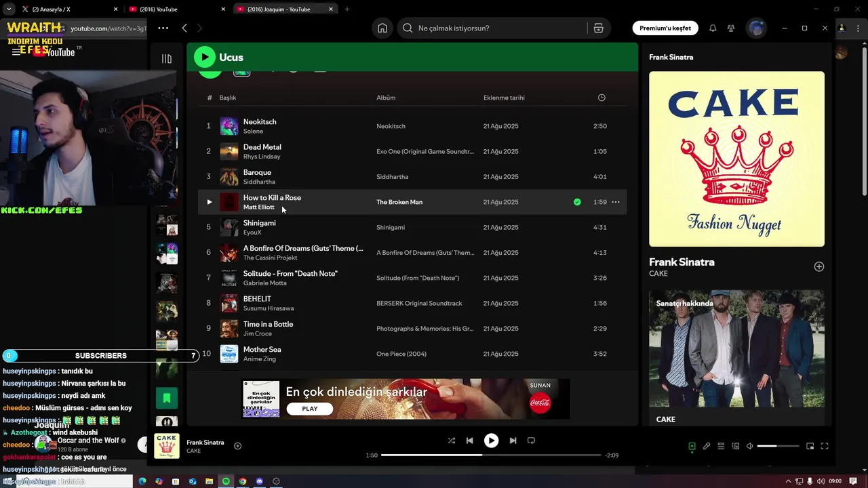This screenshot has height=488, width=868.
Task: Open the Neokitsch track row
Action: pyautogui.click(x=412, y=126)
